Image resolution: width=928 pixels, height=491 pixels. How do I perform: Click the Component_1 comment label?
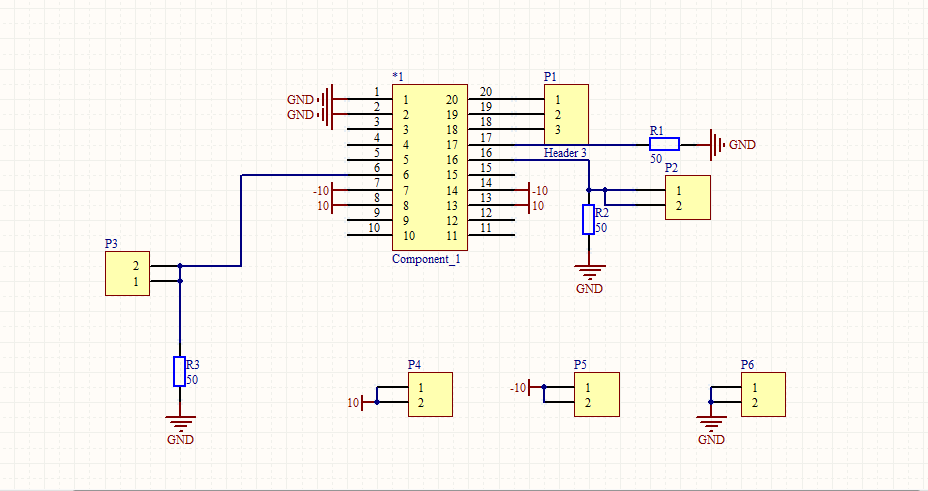coord(426,259)
